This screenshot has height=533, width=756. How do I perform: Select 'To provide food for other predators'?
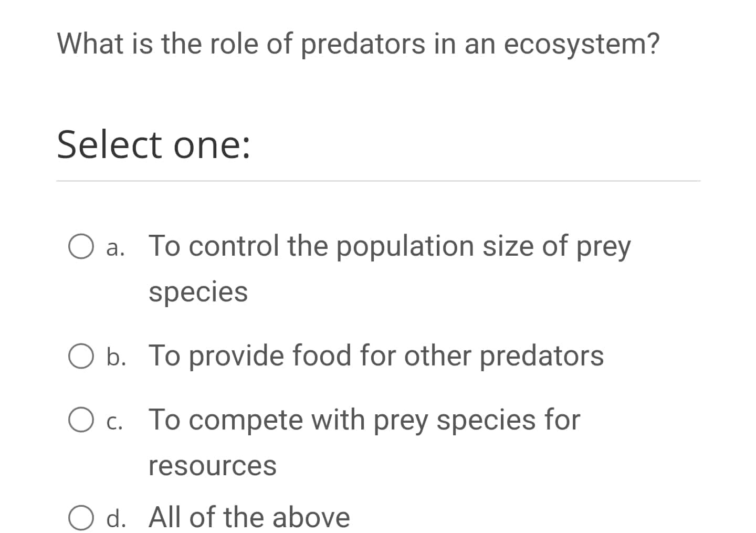click(x=376, y=356)
